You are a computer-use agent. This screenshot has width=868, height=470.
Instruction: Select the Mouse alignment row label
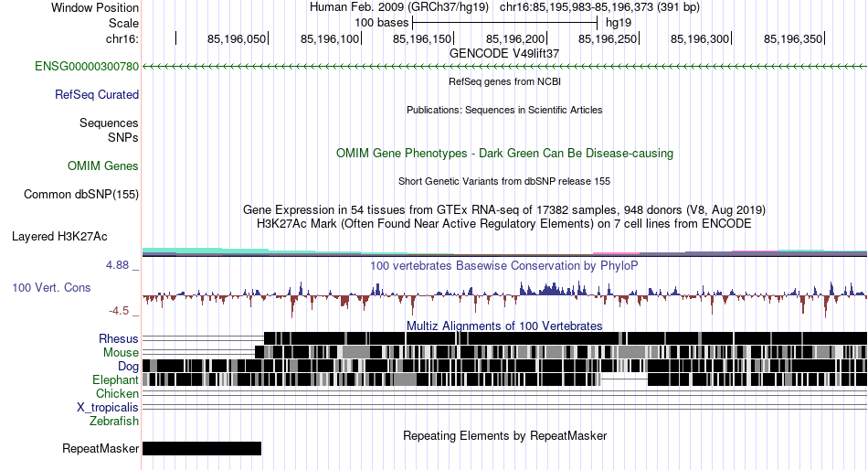tap(121, 353)
